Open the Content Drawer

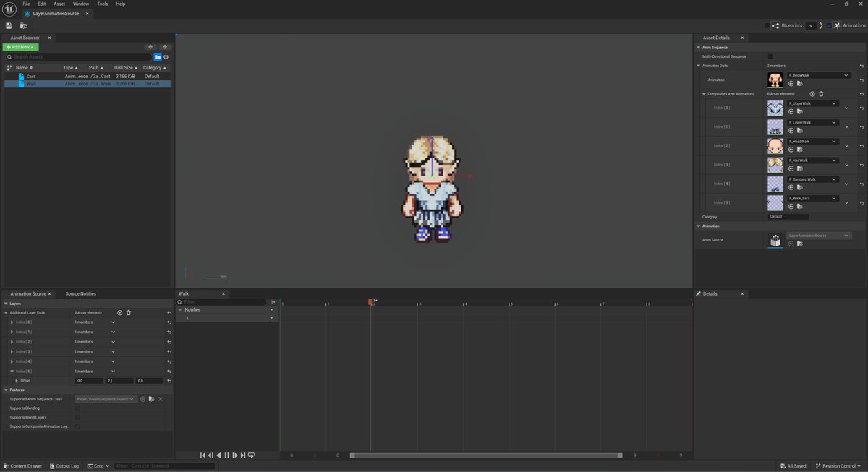[x=22, y=466]
